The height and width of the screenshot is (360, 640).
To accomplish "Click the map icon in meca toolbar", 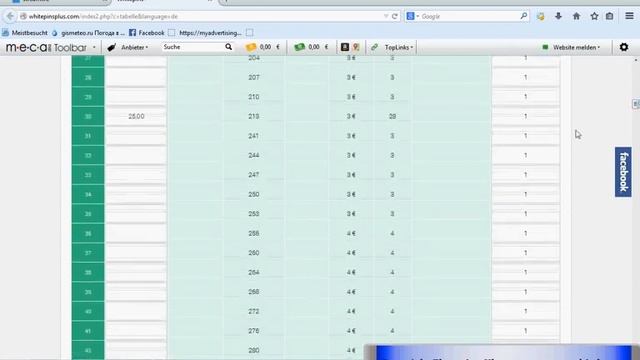I will coord(356,47).
